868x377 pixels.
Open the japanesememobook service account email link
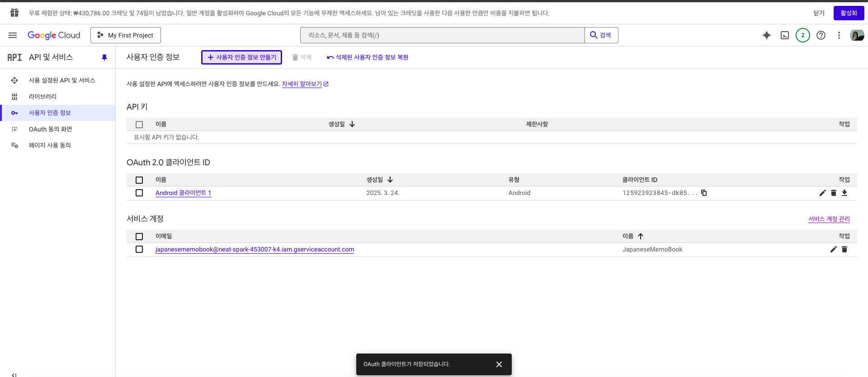click(255, 249)
